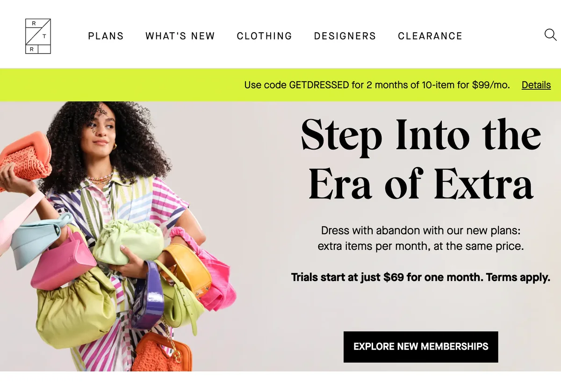Click the "Step Into the Era of Extra" headline
The width and height of the screenshot is (561, 392).
pyautogui.click(x=421, y=159)
